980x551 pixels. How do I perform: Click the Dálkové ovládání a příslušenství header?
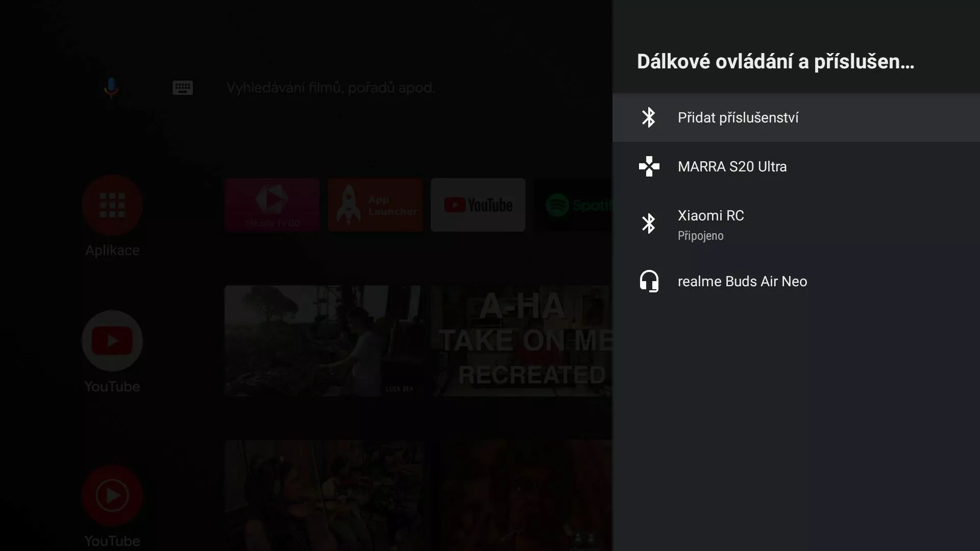pos(775,62)
